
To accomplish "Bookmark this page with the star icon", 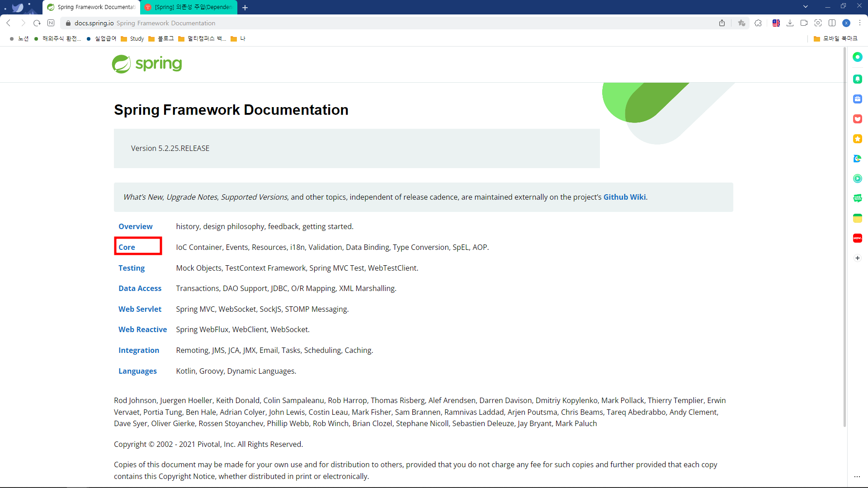I will point(741,23).
